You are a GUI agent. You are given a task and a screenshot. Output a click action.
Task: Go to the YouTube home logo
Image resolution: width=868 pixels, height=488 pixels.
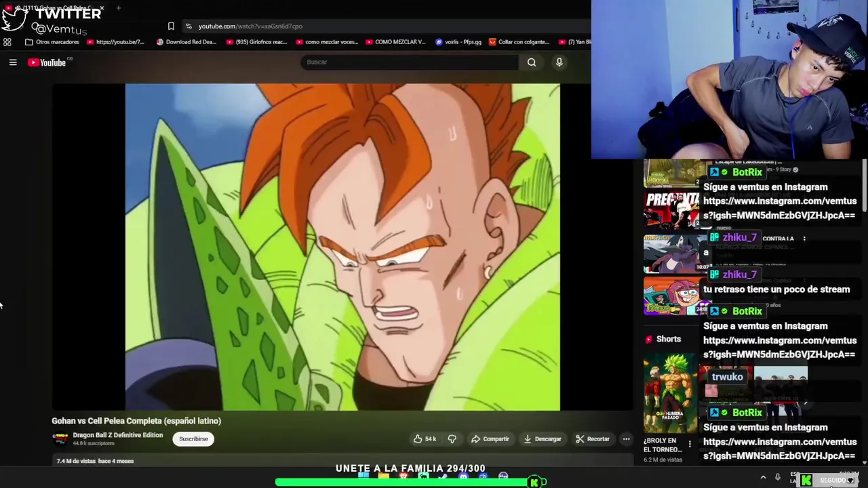point(47,62)
